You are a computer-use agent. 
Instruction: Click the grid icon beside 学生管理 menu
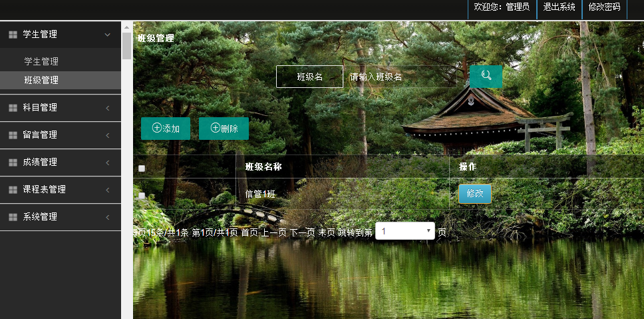click(13, 35)
